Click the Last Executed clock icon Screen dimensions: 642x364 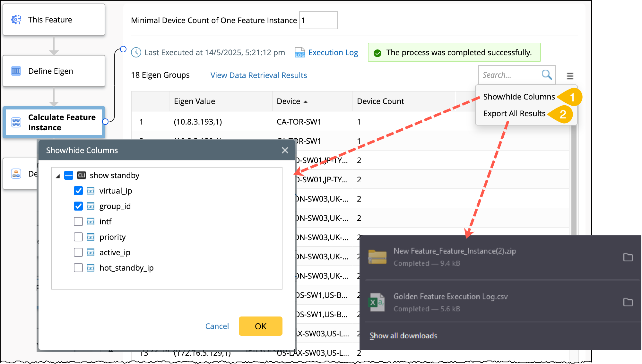tap(136, 52)
